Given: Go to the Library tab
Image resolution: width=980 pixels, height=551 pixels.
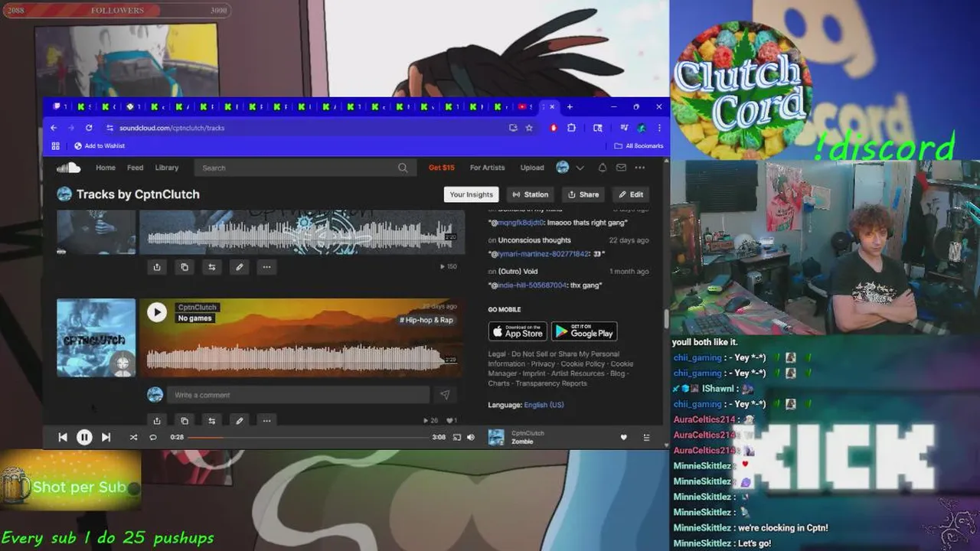Looking at the screenshot, I should coord(167,168).
